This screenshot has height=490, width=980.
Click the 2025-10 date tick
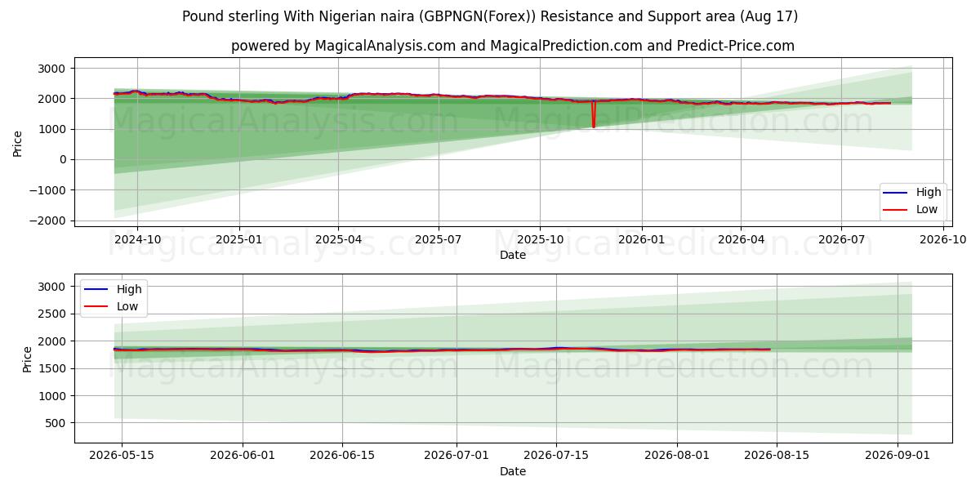click(x=540, y=239)
